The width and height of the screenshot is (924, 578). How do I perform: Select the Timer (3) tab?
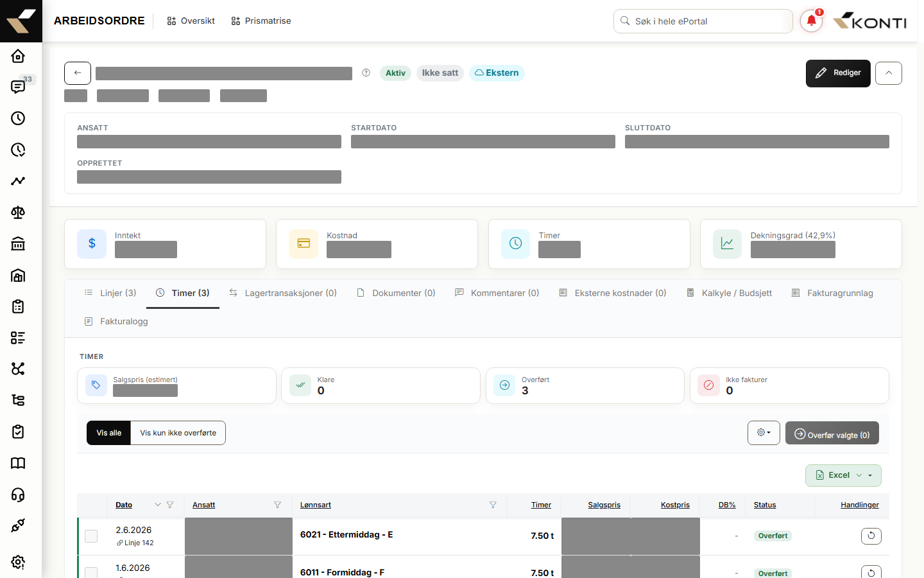point(183,293)
